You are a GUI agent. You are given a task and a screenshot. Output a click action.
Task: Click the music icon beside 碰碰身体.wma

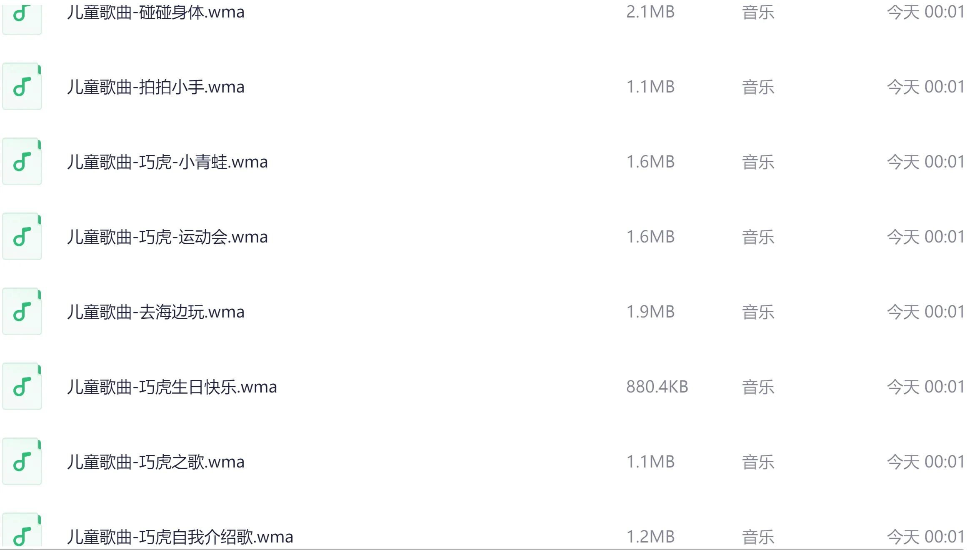tap(22, 16)
